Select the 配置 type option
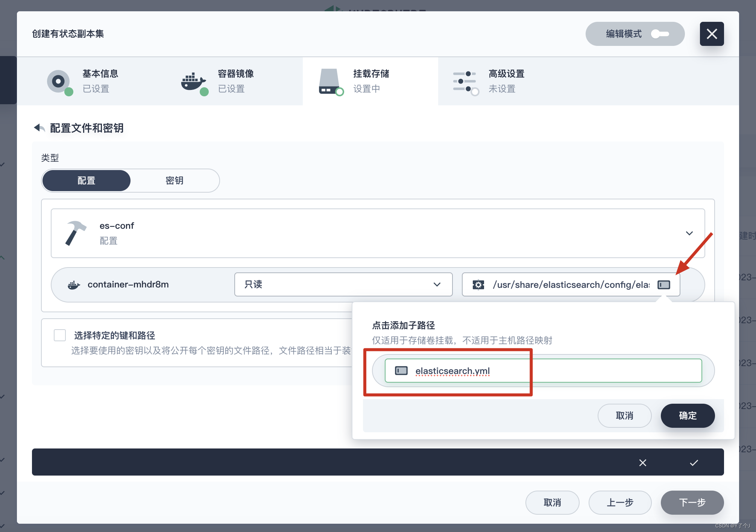 click(x=87, y=181)
